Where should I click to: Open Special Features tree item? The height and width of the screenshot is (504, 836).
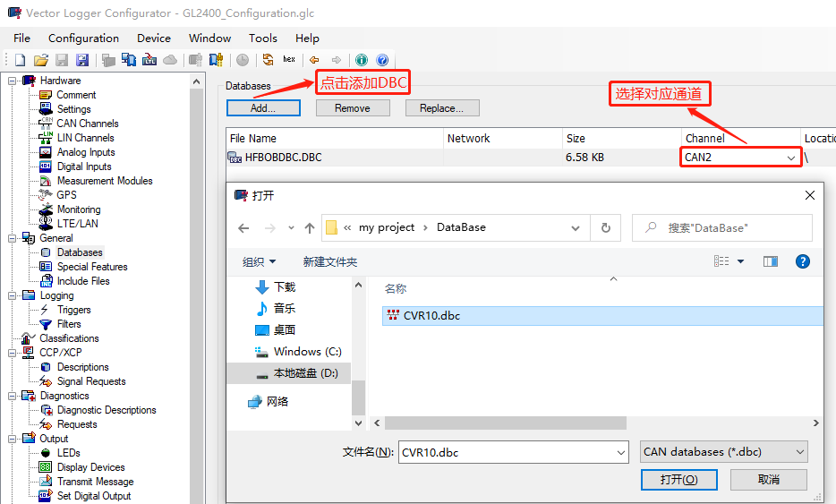tap(92, 267)
